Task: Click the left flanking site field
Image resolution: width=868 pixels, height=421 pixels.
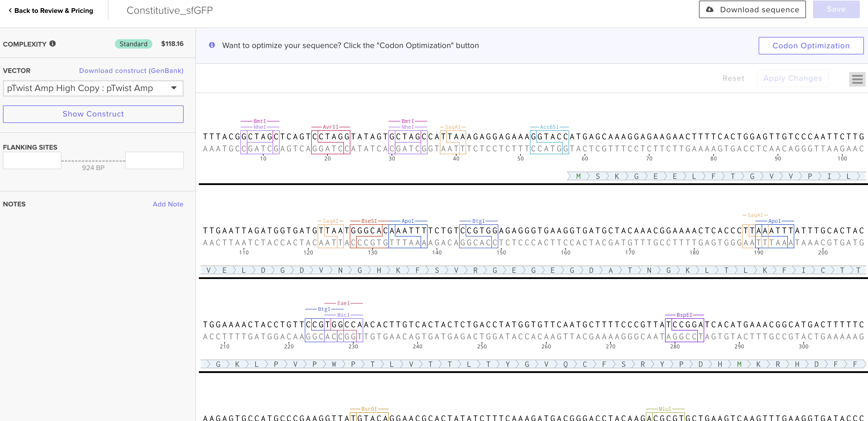Action: pyautogui.click(x=32, y=160)
